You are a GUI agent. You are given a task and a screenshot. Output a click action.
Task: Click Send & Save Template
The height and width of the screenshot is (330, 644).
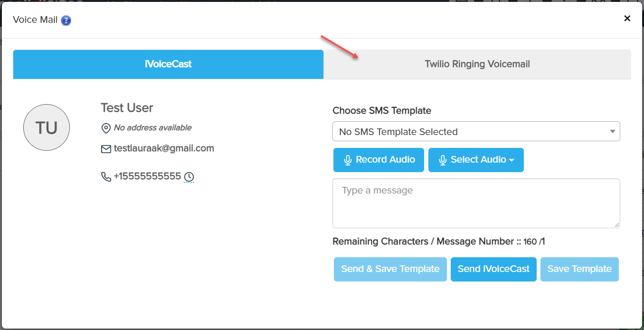390,269
